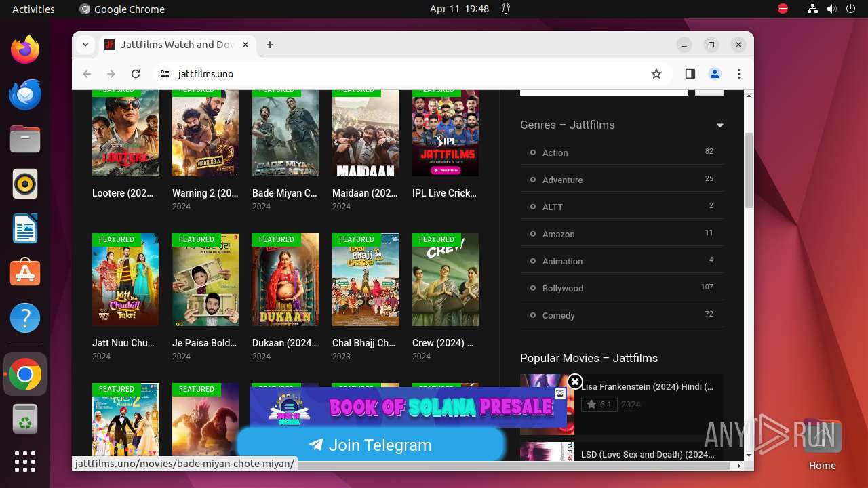Open the Crew movie poster
868x488 pixels.
[x=446, y=280]
